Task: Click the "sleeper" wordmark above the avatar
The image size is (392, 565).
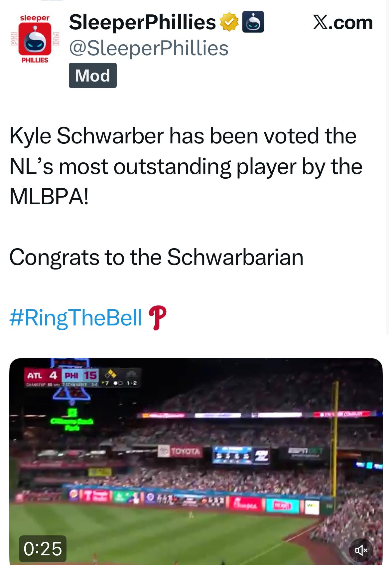Action: point(35,18)
